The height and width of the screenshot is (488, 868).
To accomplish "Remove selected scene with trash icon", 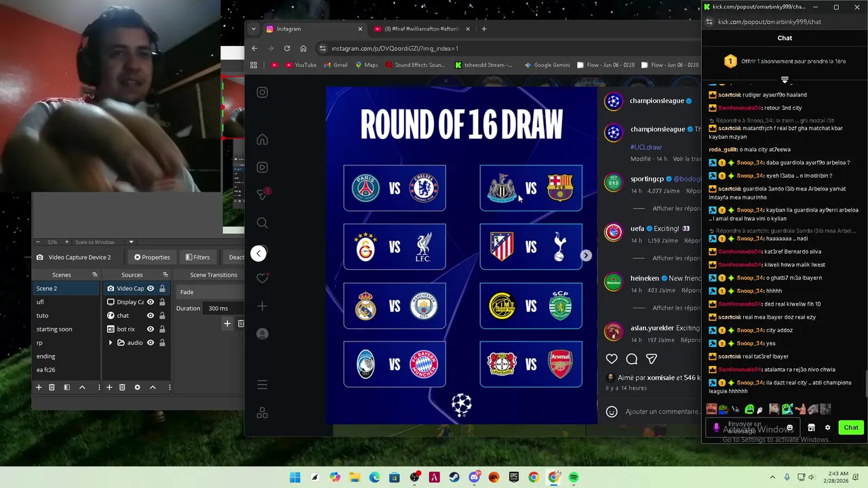I will point(52,387).
